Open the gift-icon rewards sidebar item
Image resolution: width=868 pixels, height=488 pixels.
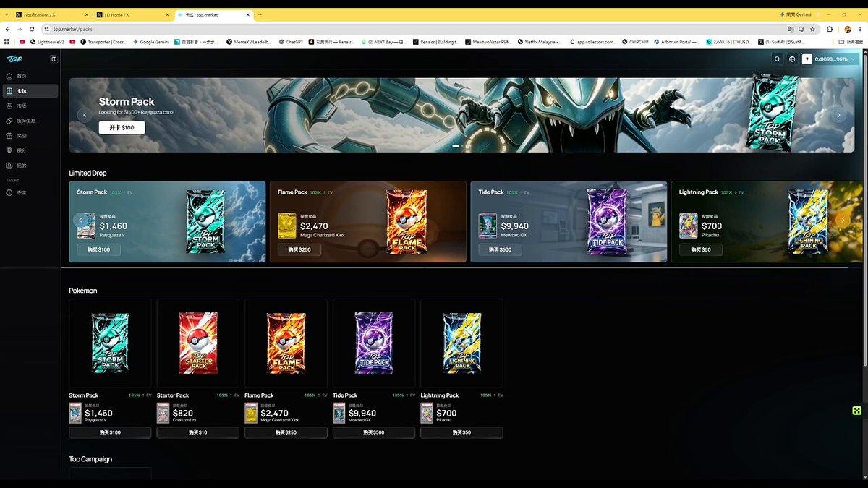[30, 136]
